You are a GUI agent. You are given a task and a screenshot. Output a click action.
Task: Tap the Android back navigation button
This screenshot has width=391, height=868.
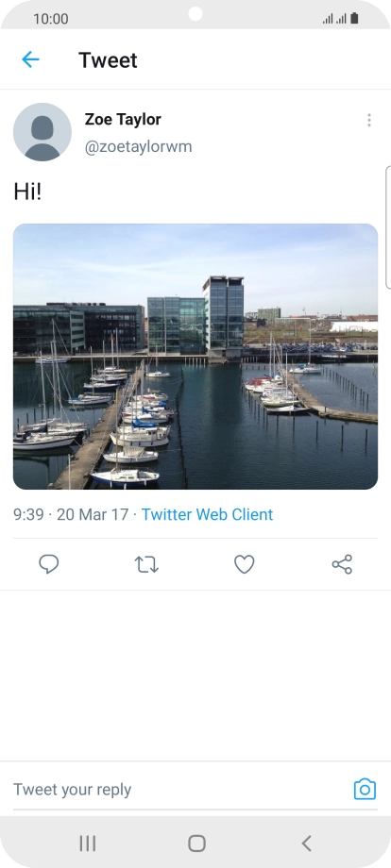click(x=306, y=843)
